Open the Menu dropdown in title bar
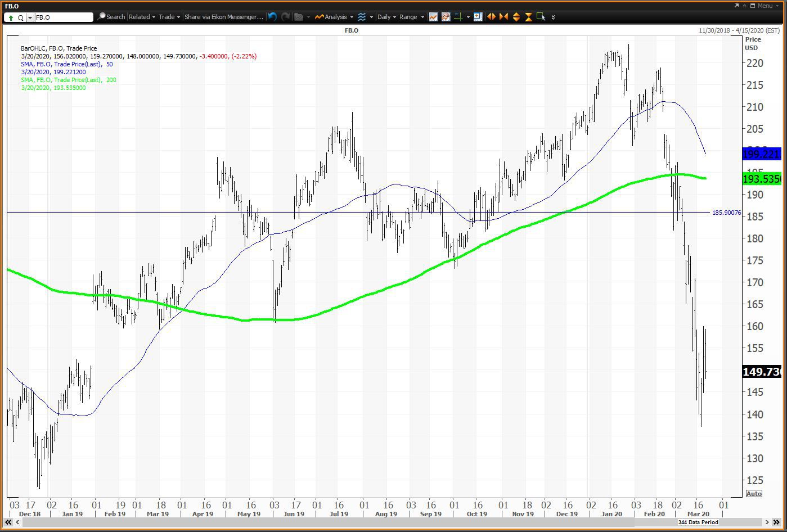 768,6
